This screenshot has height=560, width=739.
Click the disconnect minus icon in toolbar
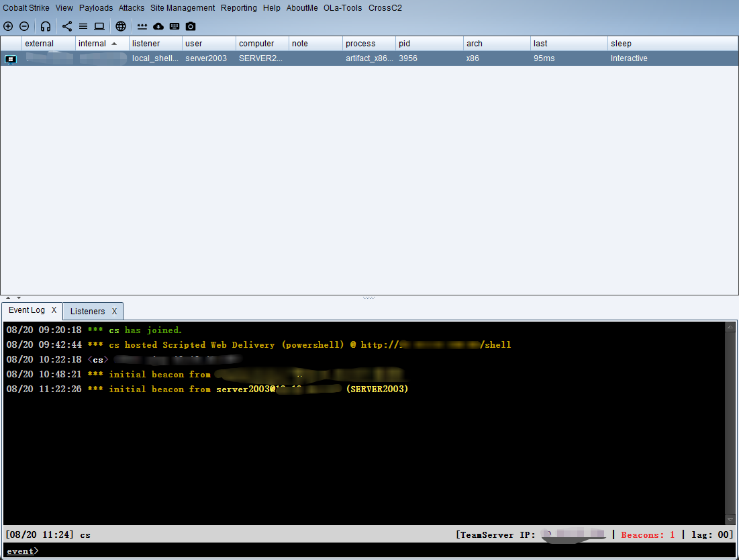[x=24, y=26]
